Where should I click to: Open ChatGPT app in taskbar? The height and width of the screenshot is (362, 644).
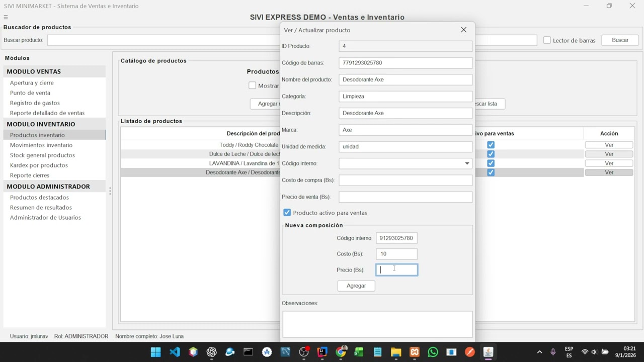pyautogui.click(x=211, y=352)
